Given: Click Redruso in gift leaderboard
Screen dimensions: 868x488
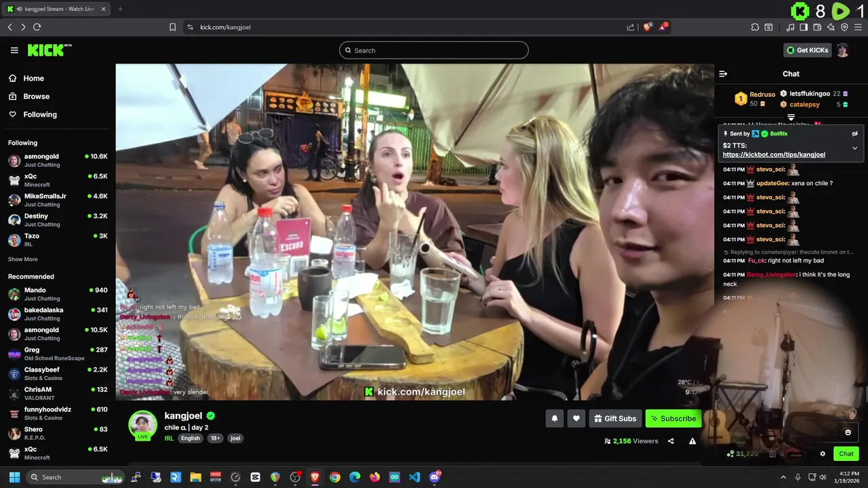Looking at the screenshot, I should [762, 94].
